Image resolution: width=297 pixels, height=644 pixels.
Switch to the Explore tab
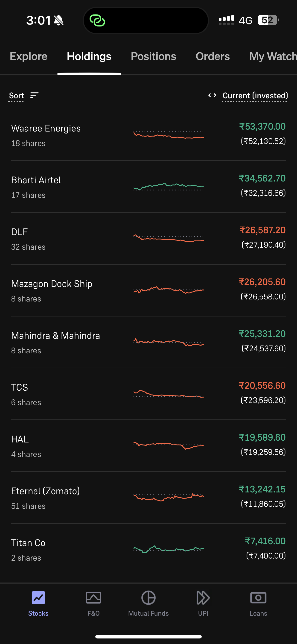29,56
